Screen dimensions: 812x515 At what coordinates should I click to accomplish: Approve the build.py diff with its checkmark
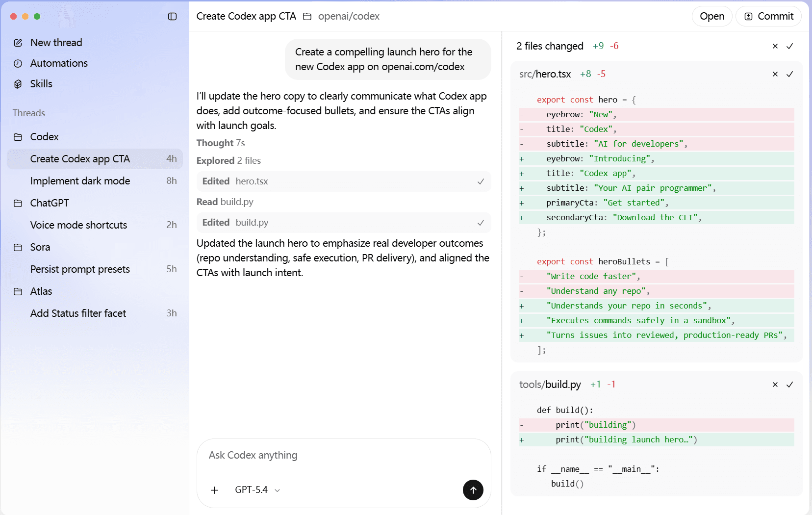tap(790, 385)
